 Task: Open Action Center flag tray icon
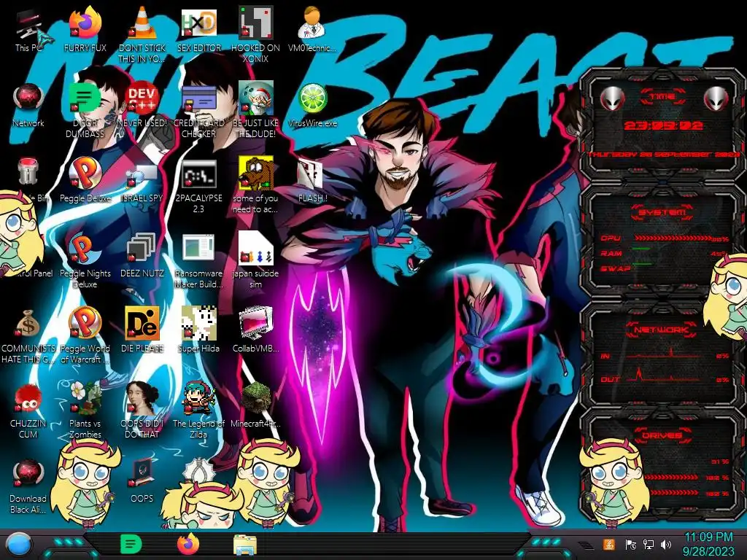click(630, 544)
